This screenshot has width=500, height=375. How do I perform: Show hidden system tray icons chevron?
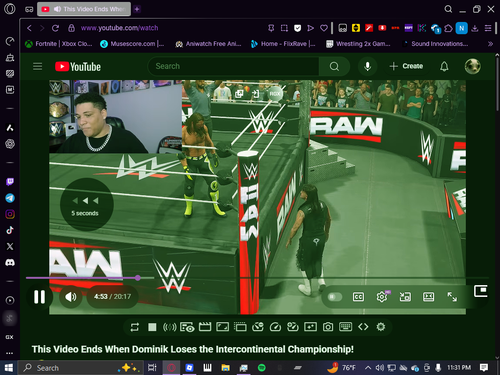[x=368, y=368]
